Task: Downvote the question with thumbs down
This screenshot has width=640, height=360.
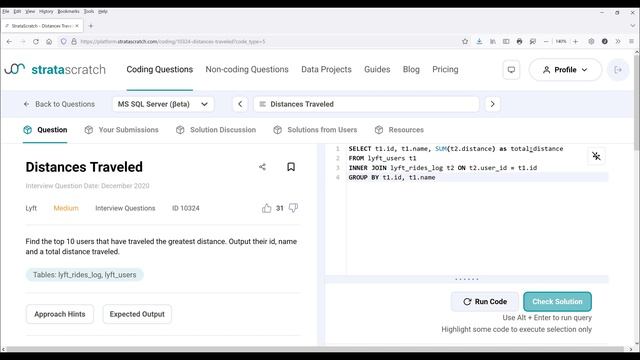Action: tap(293, 208)
